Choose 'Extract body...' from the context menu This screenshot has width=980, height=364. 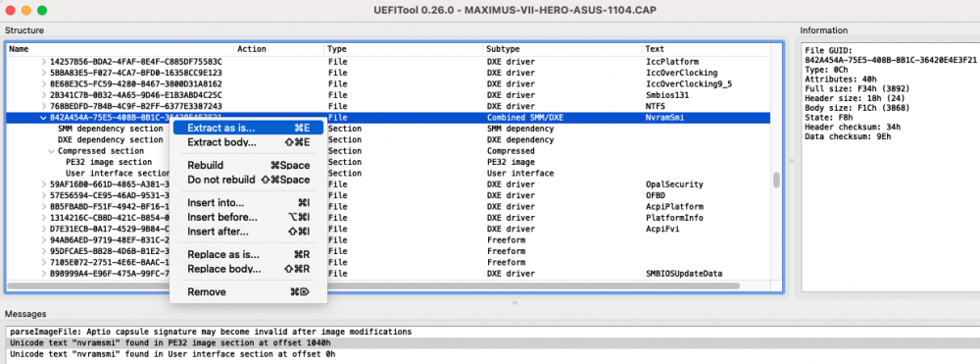pyautogui.click(x=248, y=142)
